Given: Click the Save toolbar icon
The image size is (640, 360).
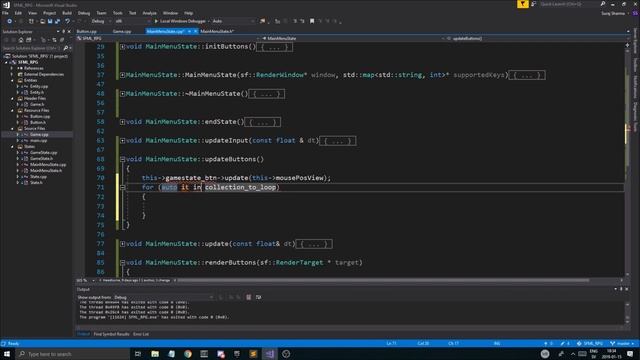Looking at the screenshot, I should pos(50,21).
